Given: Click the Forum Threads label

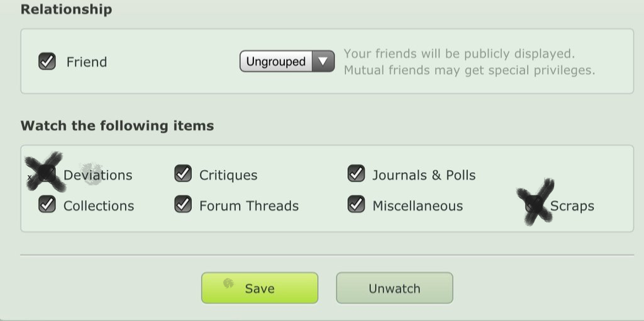Looking at the screenshot, I should pyautogui.click(x=249, y=205).
